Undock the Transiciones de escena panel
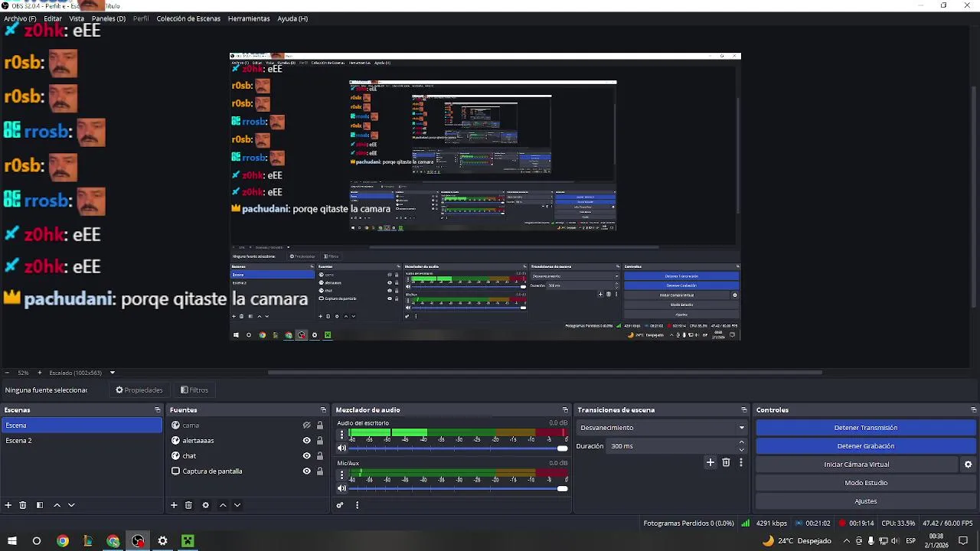This screenshot has width=980, height=551. pyautogui.click(x=743, y=410)
